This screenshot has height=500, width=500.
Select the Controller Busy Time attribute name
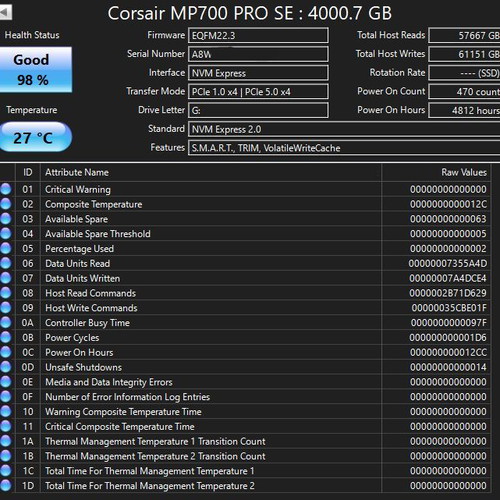(87, 323)
